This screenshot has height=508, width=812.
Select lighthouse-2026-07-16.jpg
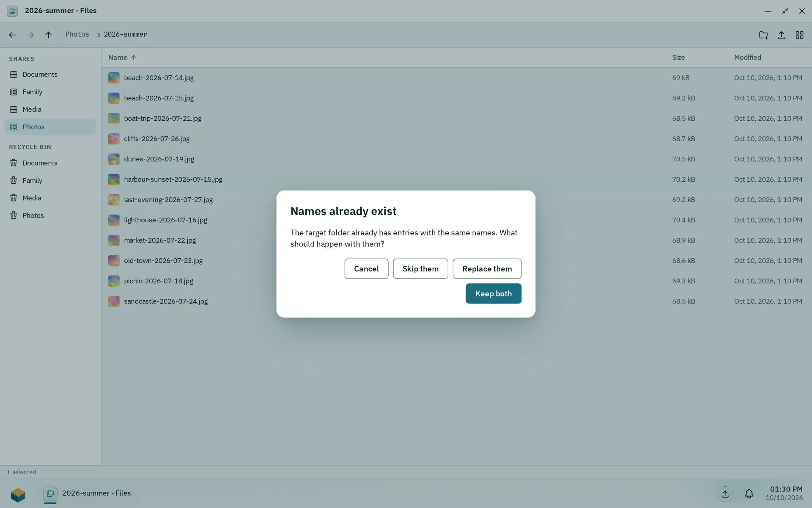456,220
